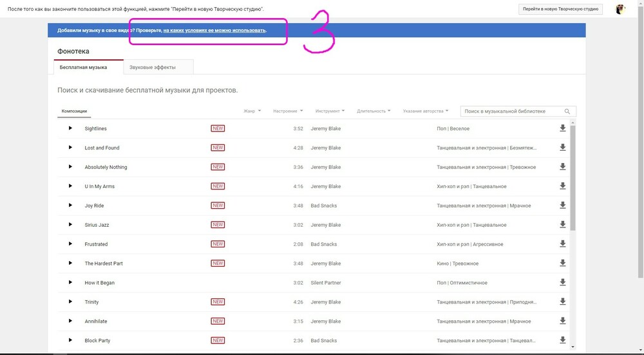Image resolution: width=644 pixels, height=355 pixels.
Task: Open the user avatar menu
Action: pos(620,9)
